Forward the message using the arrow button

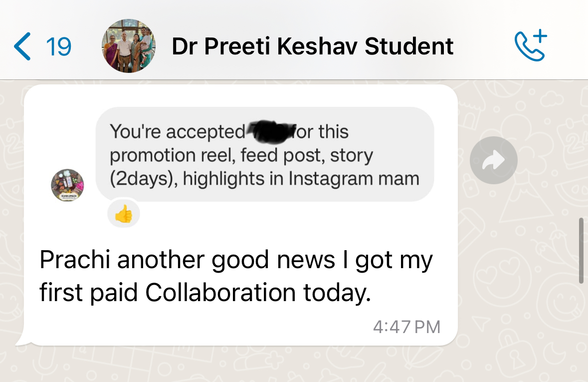[493, 160]
